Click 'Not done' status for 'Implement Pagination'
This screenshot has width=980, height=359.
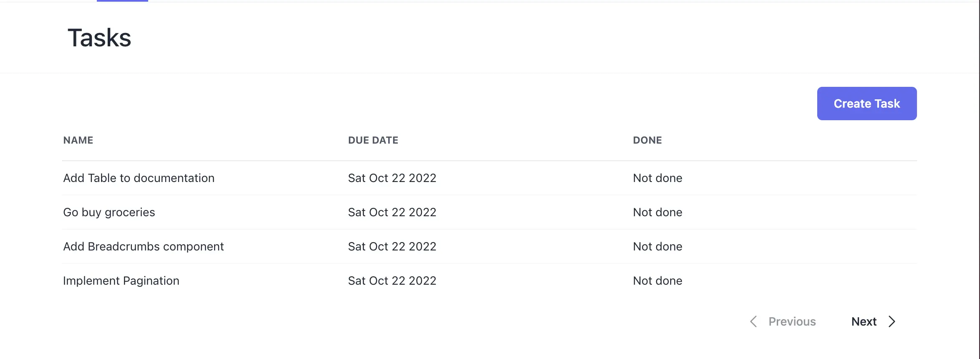657,281
